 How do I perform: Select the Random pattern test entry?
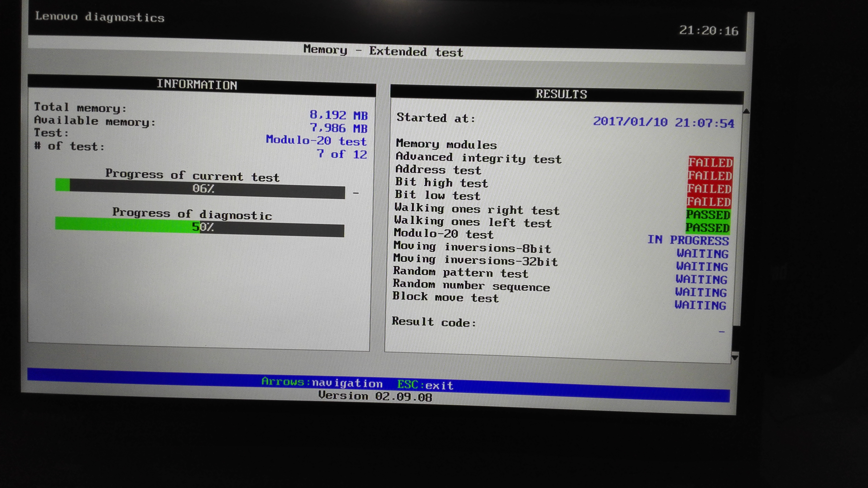460,273
